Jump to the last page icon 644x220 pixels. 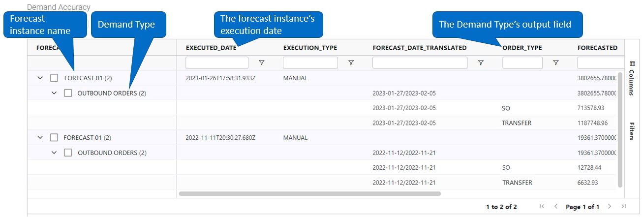[623, 207]
